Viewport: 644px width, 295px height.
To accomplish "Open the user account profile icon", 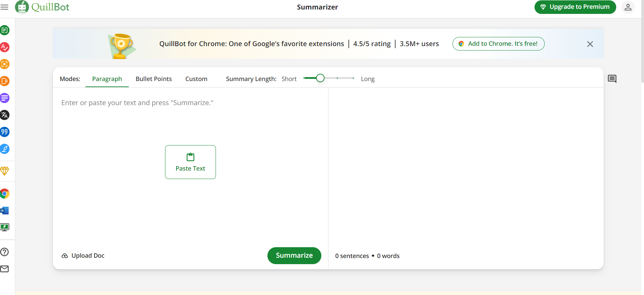I will click(628, 7).
